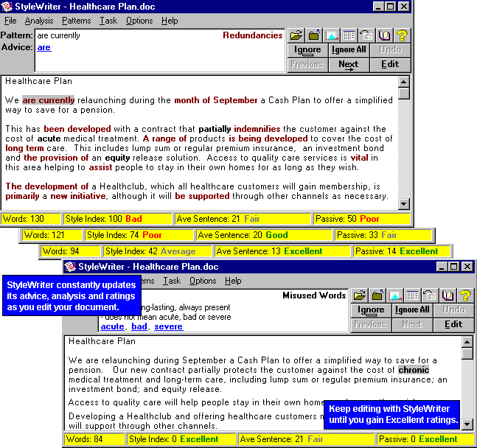Click 'Ave Sentence: 13 Excellent' status cell
The height and width of the screenshot is (448, 477).
pos(282,251)
